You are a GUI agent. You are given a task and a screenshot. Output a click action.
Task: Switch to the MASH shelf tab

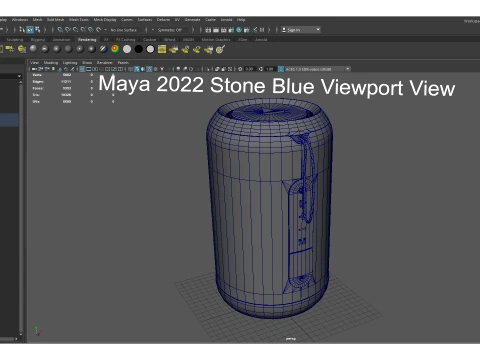(x=189, y=39)
